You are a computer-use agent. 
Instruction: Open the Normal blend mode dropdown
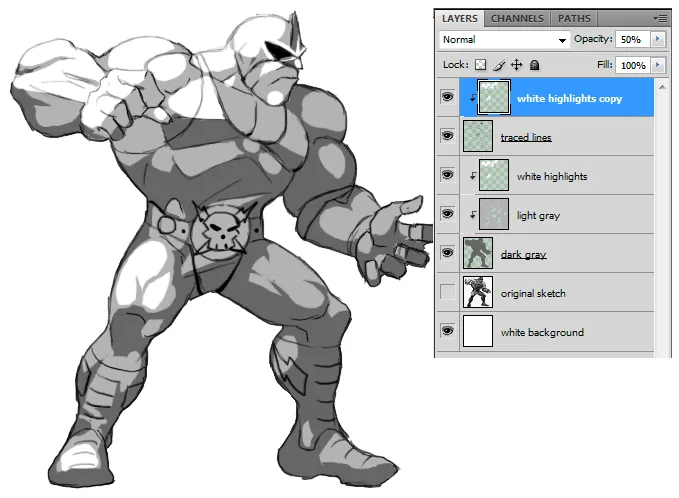click(x=504, y=40)
